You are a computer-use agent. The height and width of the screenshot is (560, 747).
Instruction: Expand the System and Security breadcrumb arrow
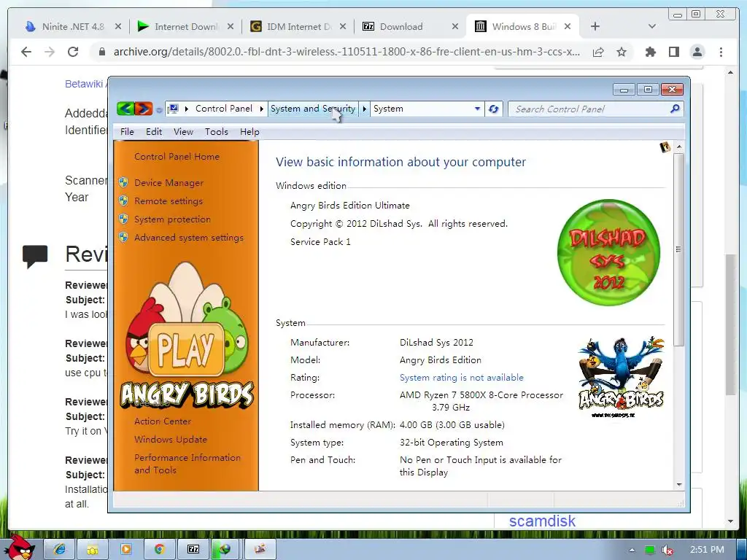[365, 109]
